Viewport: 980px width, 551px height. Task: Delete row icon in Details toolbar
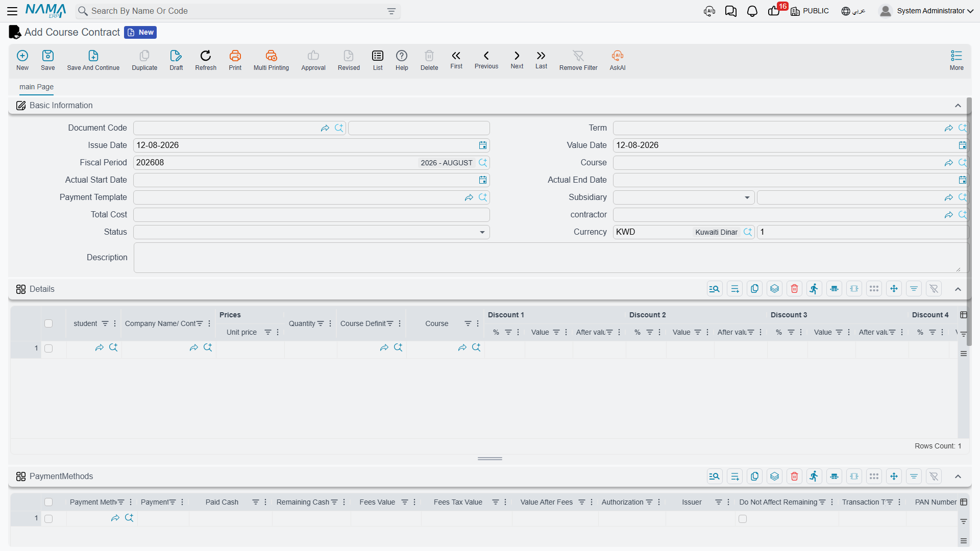(794, 289)
